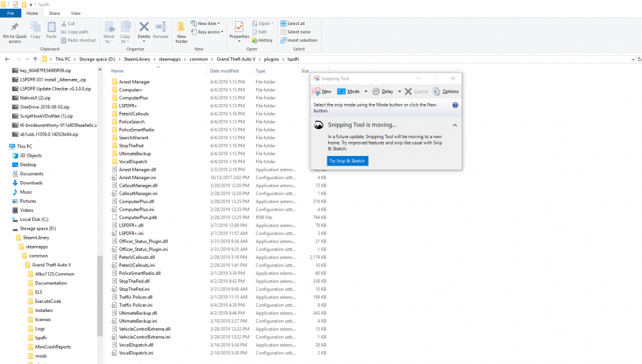Viewport: 642px width, 364px height.
Task: Click plugins in the address breadcrumb
Action: pyautogui.click(x=272, y=59)
